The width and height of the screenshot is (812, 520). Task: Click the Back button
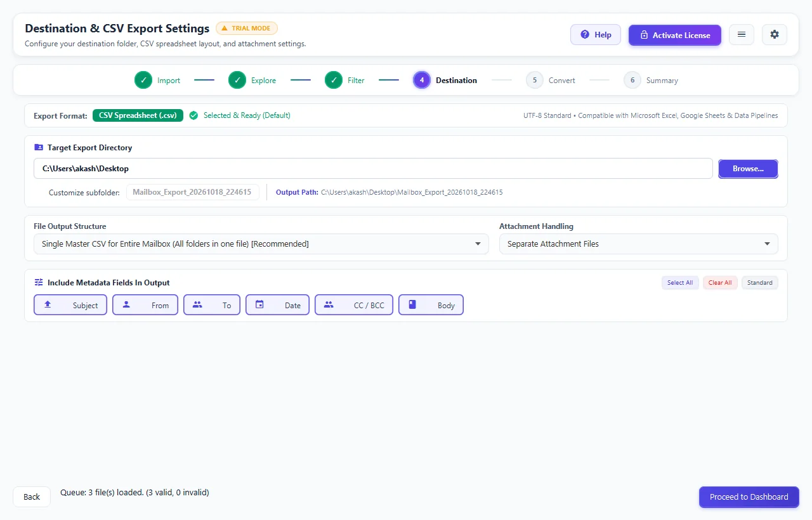(x=32, y=497)
